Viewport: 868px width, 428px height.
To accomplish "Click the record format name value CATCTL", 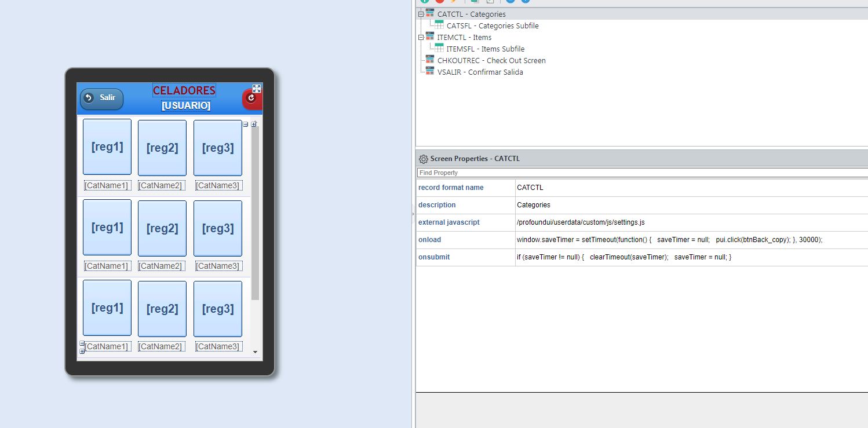I will point(691,188).
